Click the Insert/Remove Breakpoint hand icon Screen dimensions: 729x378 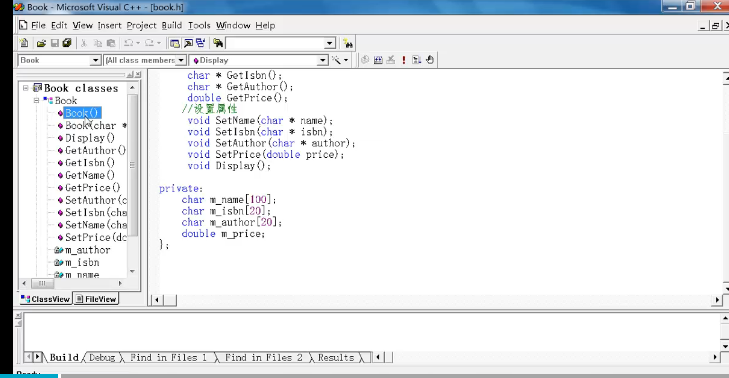tap(430, 60)
